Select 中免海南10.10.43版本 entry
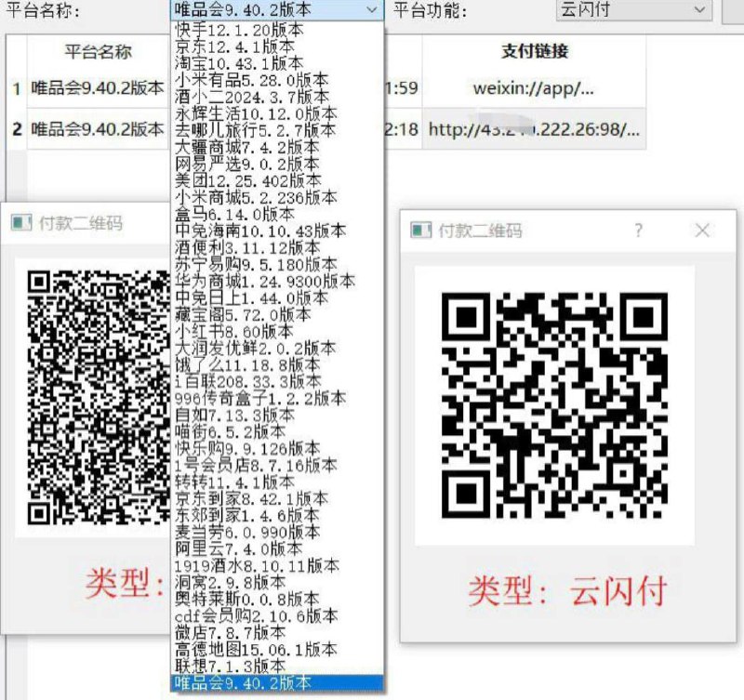Viewport: 744px width, 700px height. [x=276, y=231]
